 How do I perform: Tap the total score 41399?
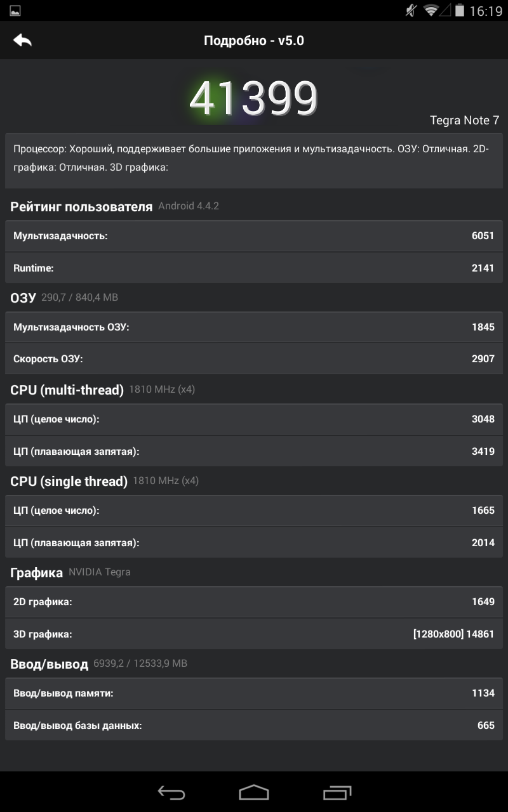(253, 99)
